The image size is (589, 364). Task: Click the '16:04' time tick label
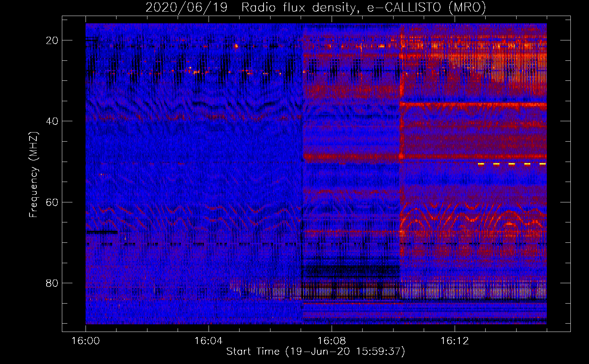[208, 341]
